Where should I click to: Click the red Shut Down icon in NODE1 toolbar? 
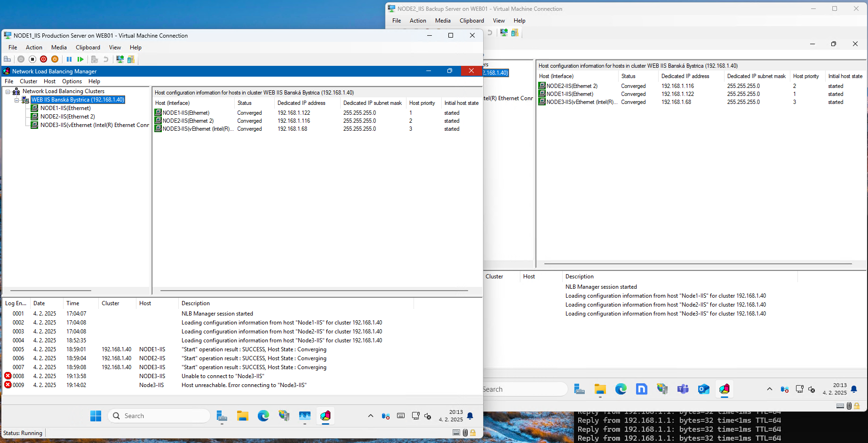click(x=44, y=59)
